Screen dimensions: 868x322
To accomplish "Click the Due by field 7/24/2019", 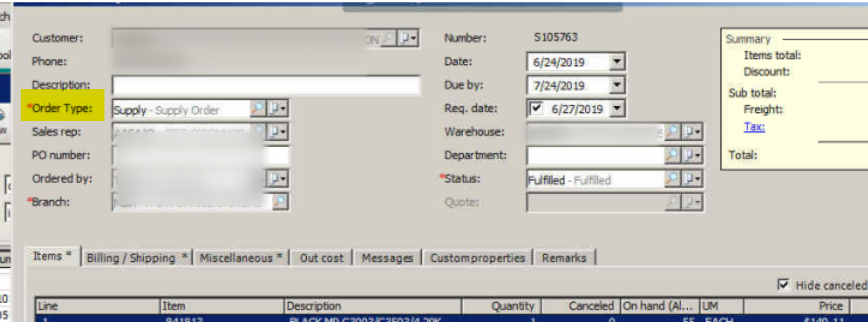I will click(568, 85).
